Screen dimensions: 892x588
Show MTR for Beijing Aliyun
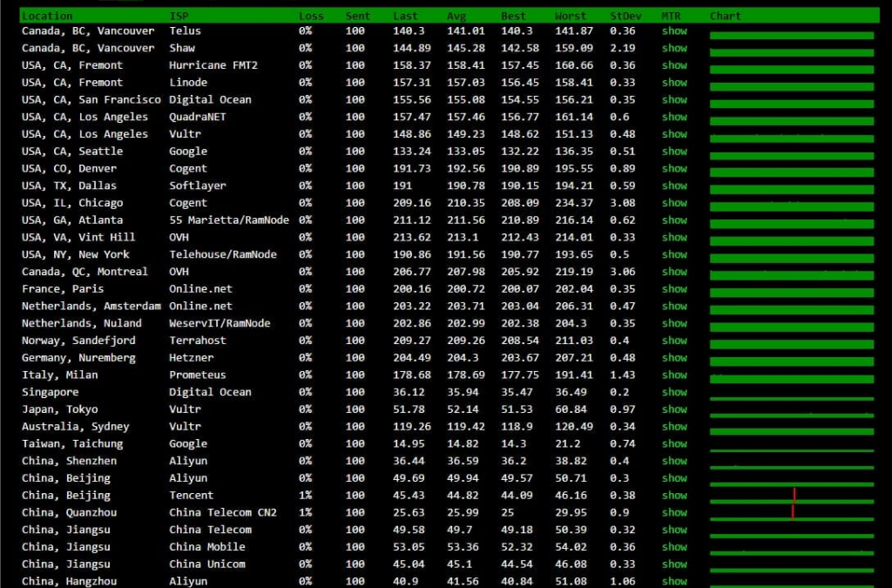[x=674, y=478]
